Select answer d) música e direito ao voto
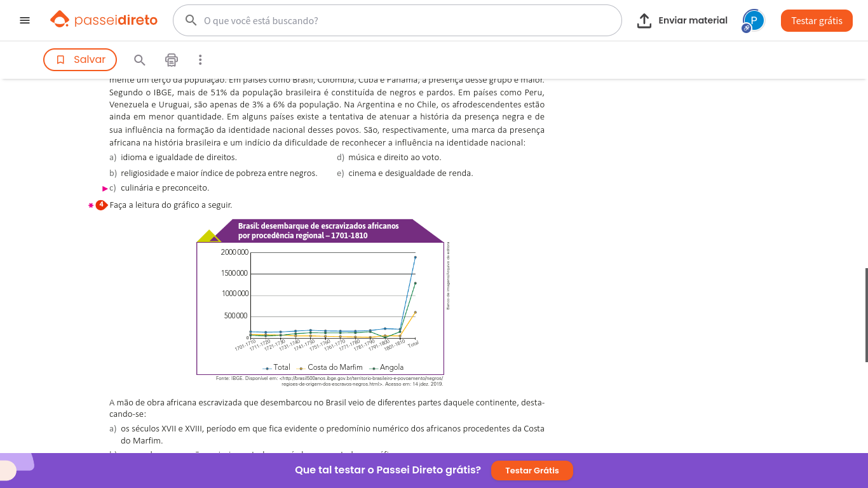 coord(394,158)
